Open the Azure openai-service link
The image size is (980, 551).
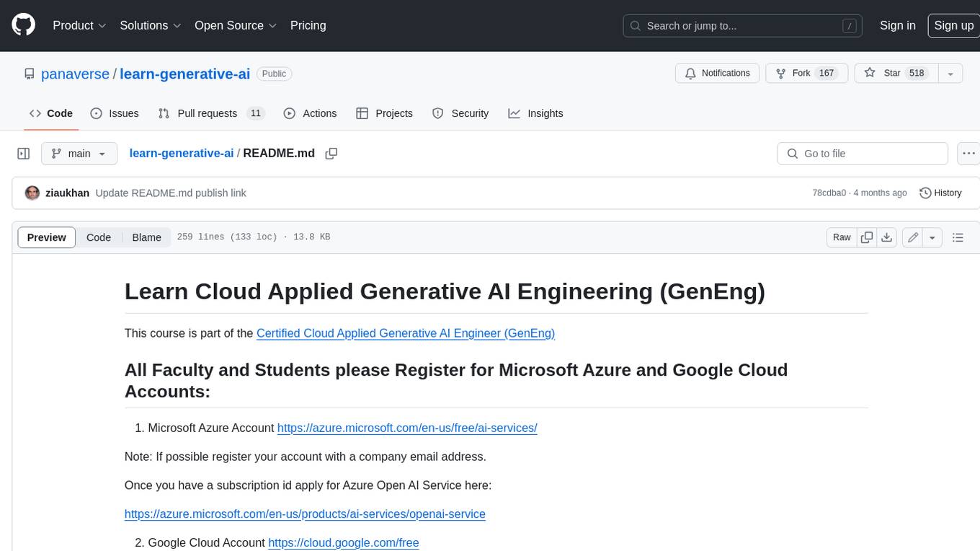tap(305, 514)
